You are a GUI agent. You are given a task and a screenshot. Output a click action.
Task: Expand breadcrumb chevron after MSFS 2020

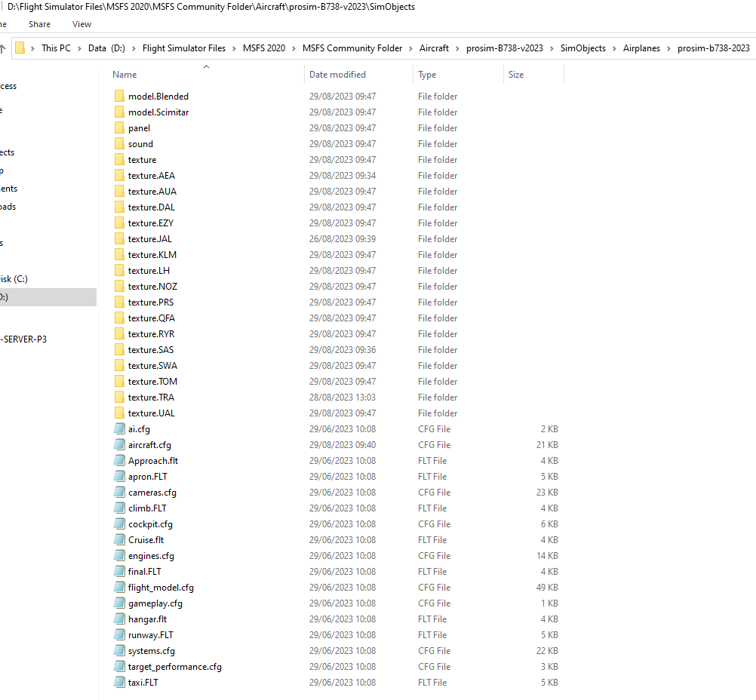pos(293,49)
